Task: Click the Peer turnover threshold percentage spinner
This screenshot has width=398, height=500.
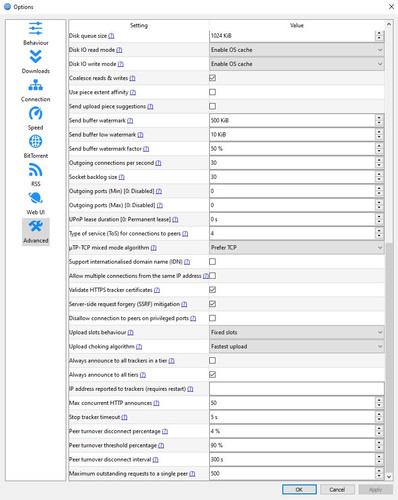Action: pos(379,445)
